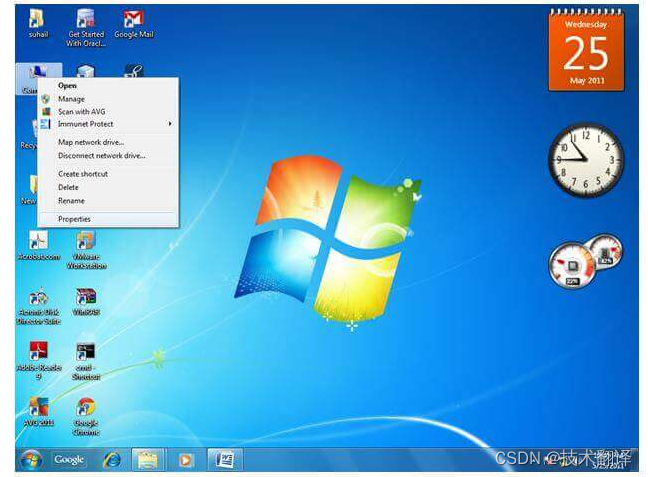Screen dimensions: 648x477
Task: Open Internet Explorer from the taskbar
Action: [112, 460]
